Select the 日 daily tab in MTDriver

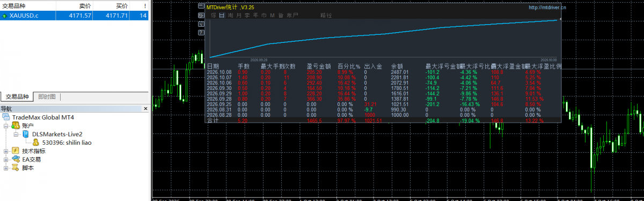point(222,16)
